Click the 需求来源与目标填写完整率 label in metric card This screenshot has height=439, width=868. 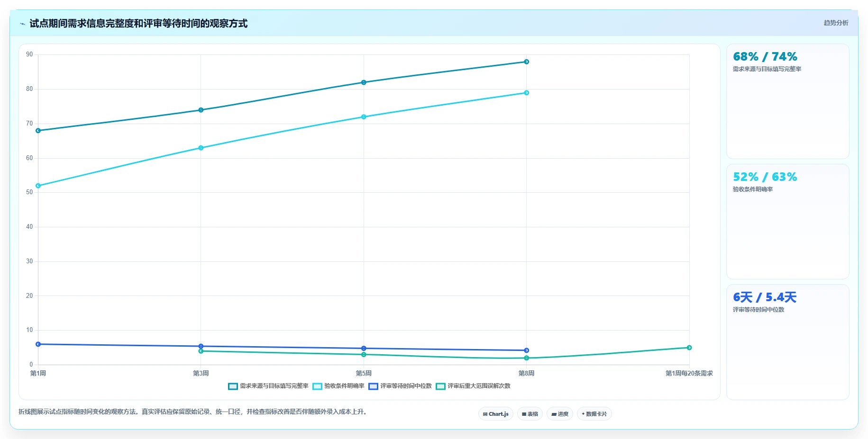point(767,69)
